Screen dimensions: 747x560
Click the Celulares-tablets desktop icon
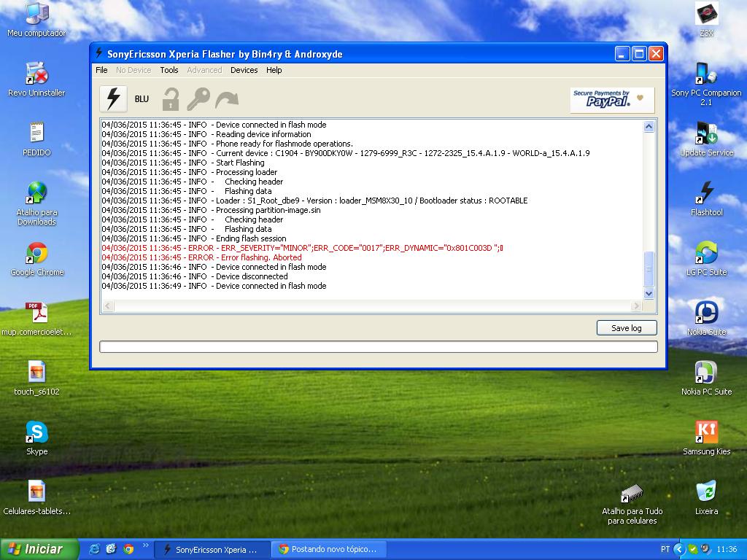pos(36,498)
